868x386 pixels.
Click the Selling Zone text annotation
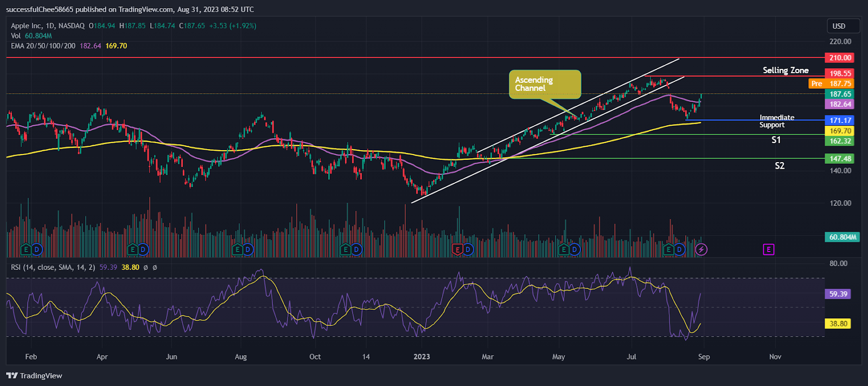click(x=786, y=70)
